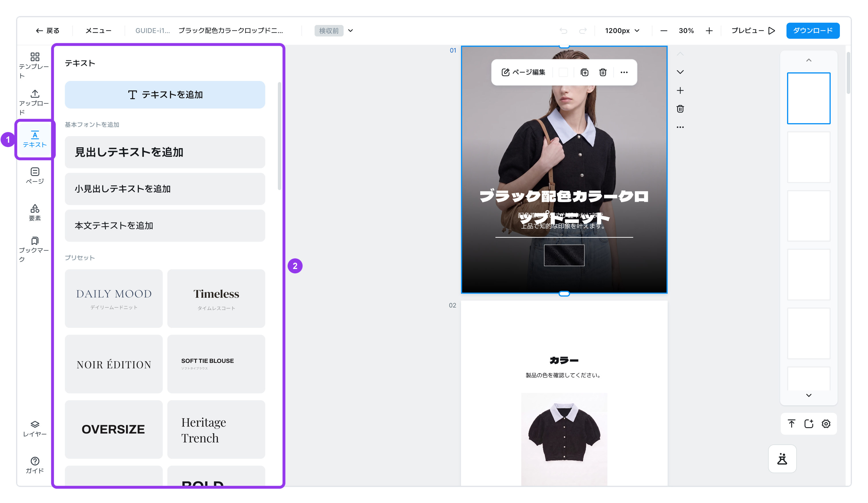Open the ブックマーク bookmark panel

point(34,249)
